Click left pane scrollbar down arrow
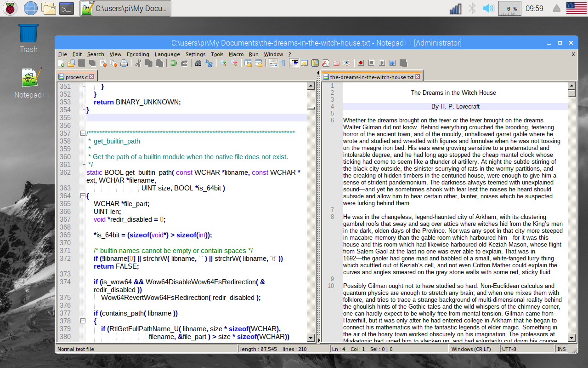 point(311,338)
